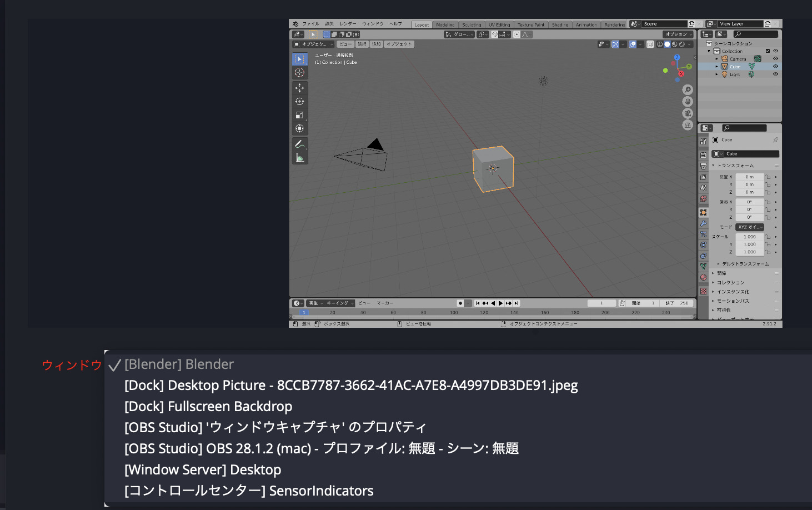The width and height of the screenshot is (812, 510).
Task: Select the Blender Scale tool icon
Action: (x=299, y=115)
